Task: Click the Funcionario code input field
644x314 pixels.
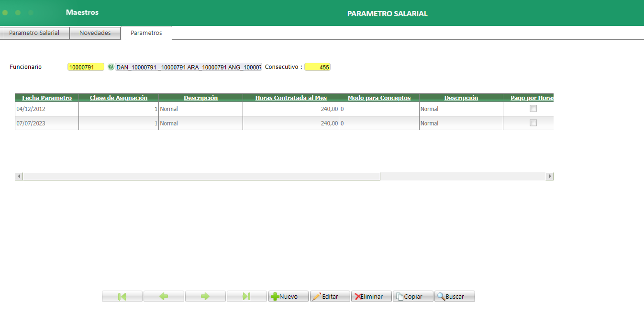Action: (x=86, y=67)
